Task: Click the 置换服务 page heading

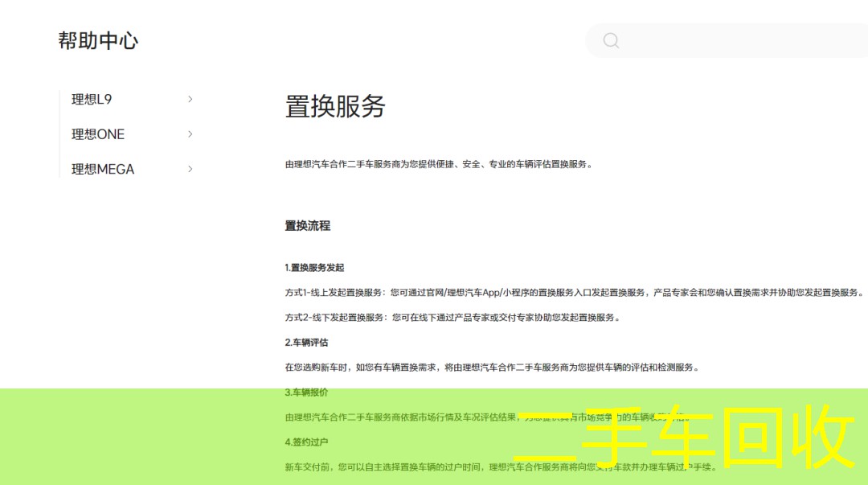Action: point(335,106)
